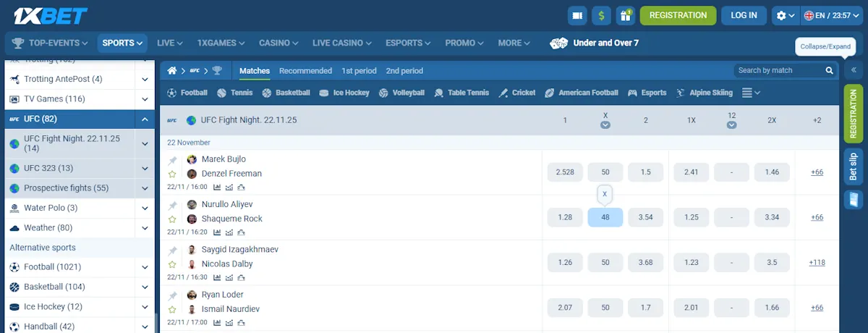
Task: Expand Trotting AntePost (4) chevron
Action: (145, 79)
